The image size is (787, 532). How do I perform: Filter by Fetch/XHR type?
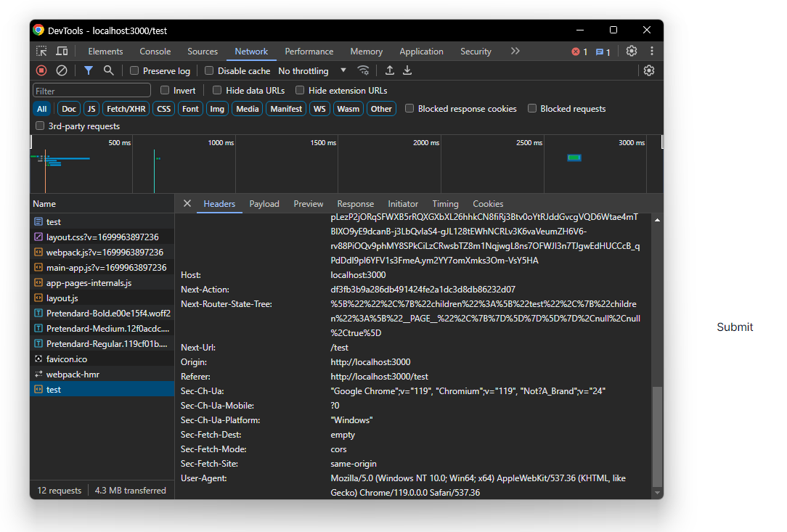point(126,109)
